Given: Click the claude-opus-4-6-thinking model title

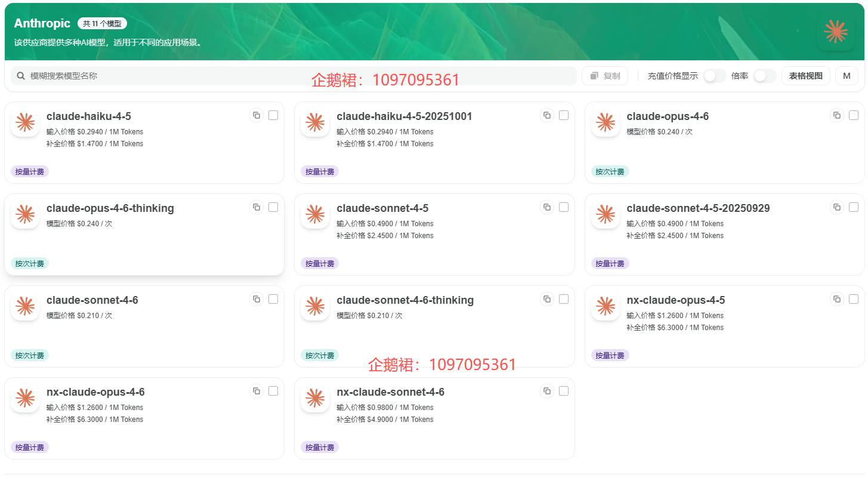Looking at the screenshot, I should tap(110, 208).
